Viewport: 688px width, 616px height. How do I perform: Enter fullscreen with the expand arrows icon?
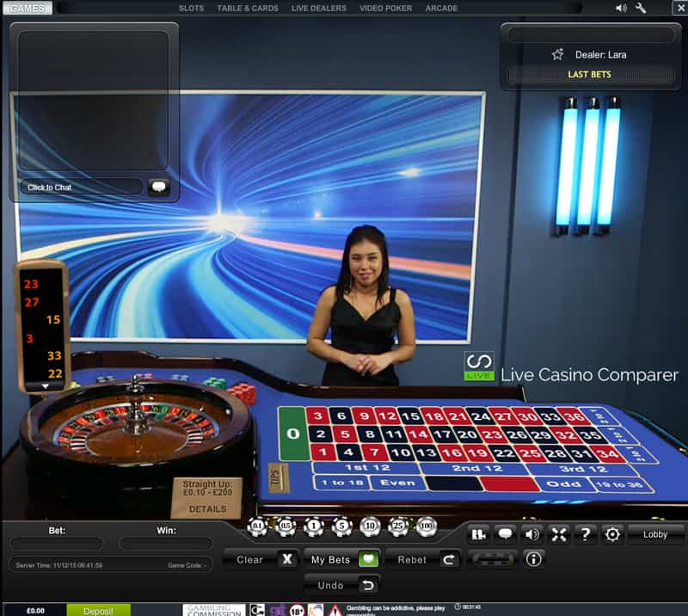click(x=559, y=534)
